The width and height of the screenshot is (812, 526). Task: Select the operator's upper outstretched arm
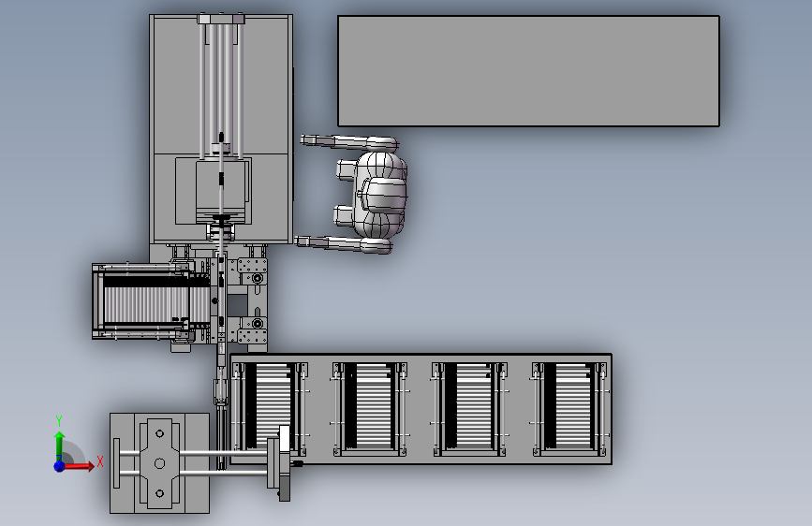(x=348, y=142)
